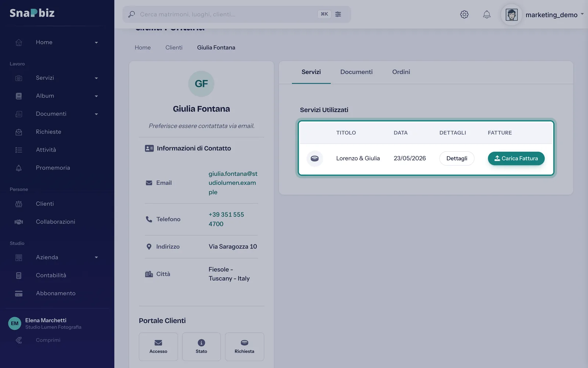588x368 pixels.
Task: Click the Contabilità calculator icon
Action: coord(19,275)
